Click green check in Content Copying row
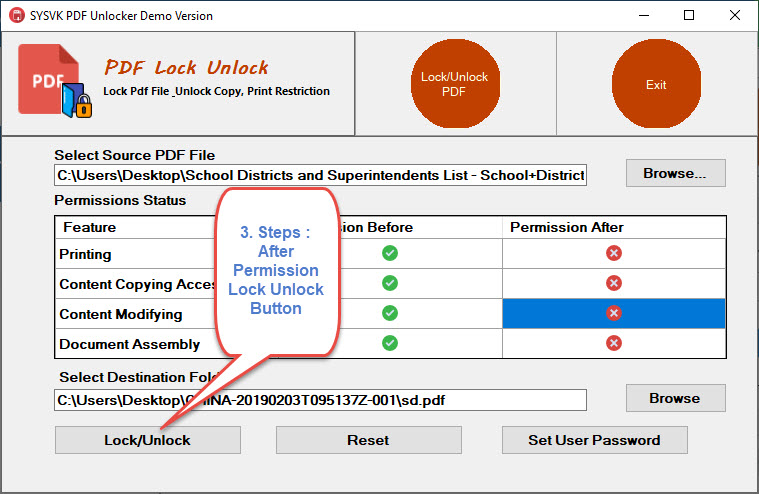759x494 pixels. point(390,283)
